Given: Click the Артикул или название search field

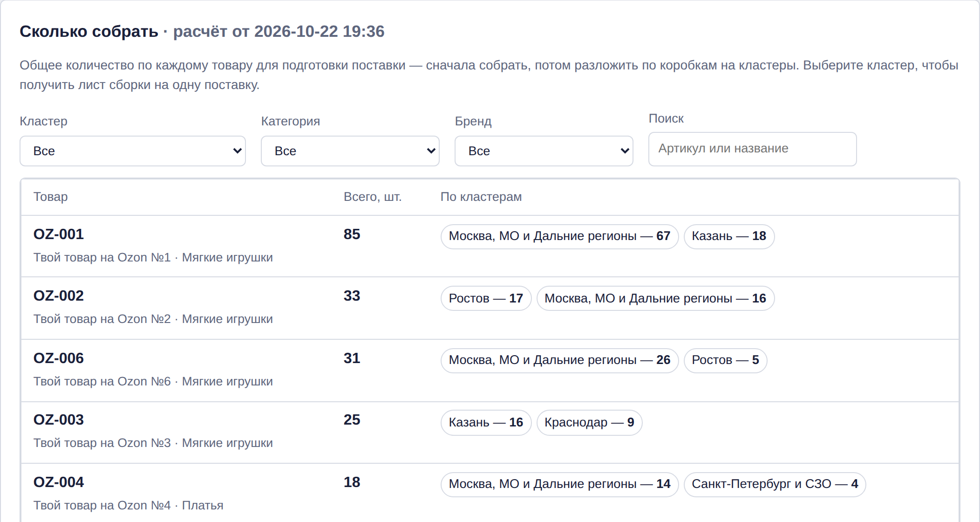Looking at the screenshot, I should pyautogui.click(x=753, y=149).
